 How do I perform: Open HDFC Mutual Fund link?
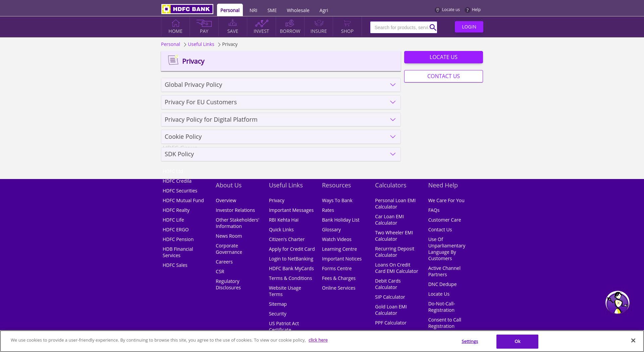183,200
